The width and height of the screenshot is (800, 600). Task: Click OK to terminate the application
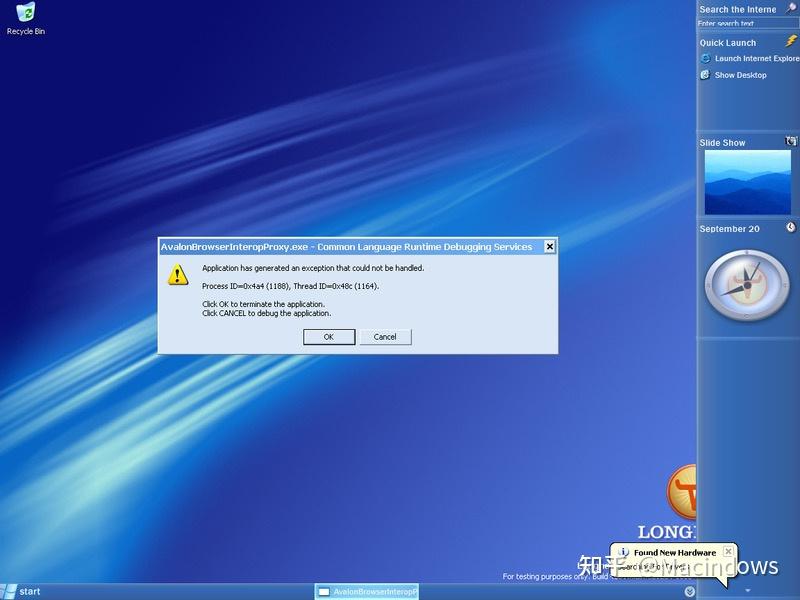329,336
